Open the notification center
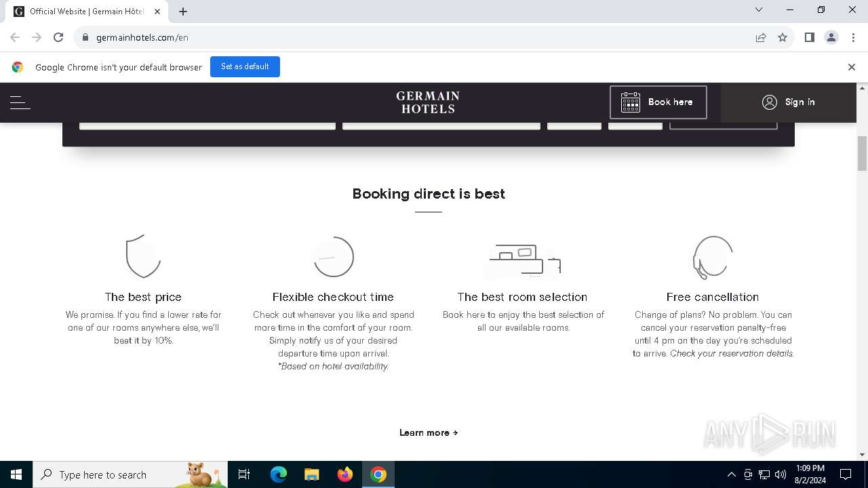Image resolution: width=868 pixels, height=488 pixels. (846, 474)
